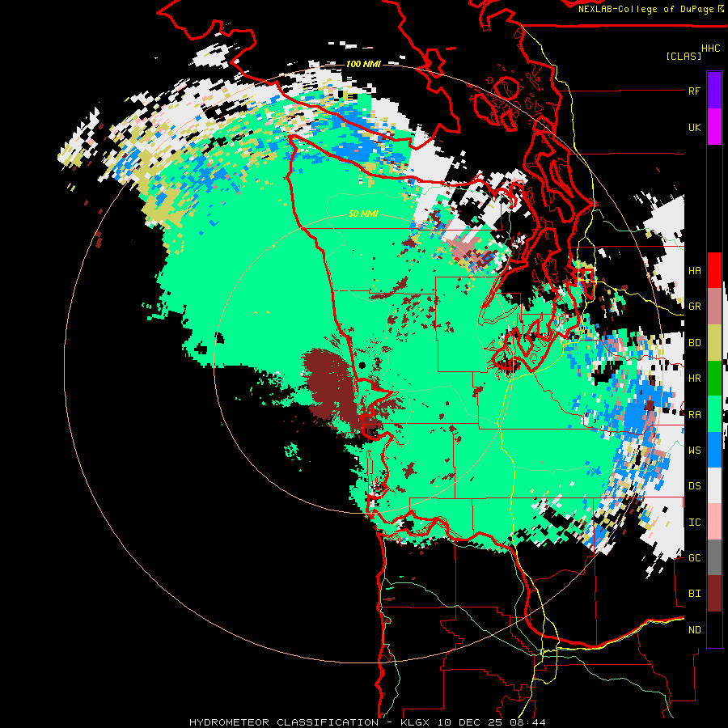
Task: Click the UK legend label
Action: (694, 127)
